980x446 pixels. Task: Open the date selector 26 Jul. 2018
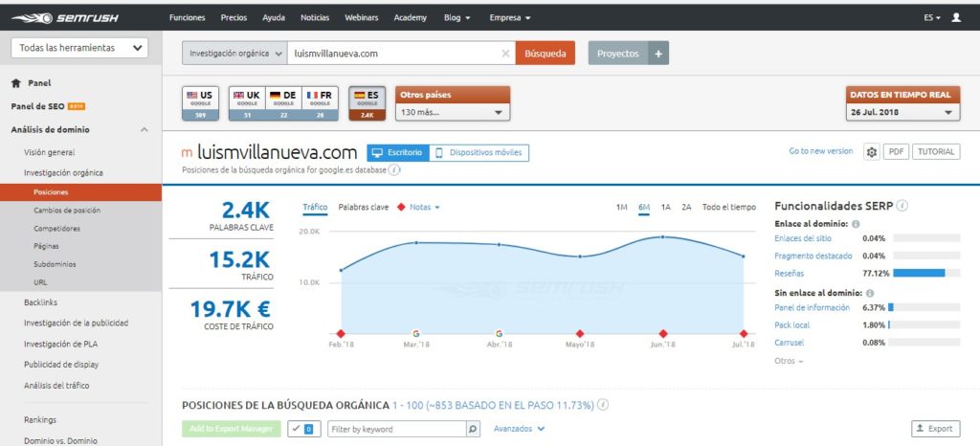pos(902,113)
